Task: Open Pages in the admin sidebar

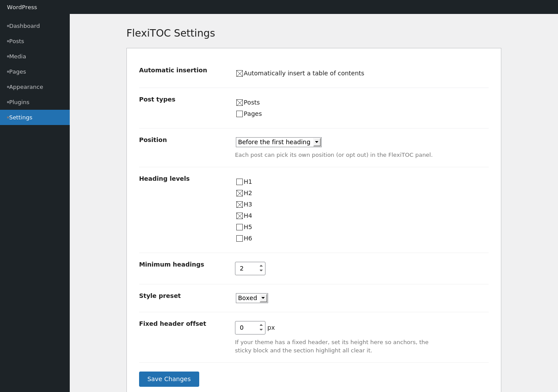Action: (35, 72)
